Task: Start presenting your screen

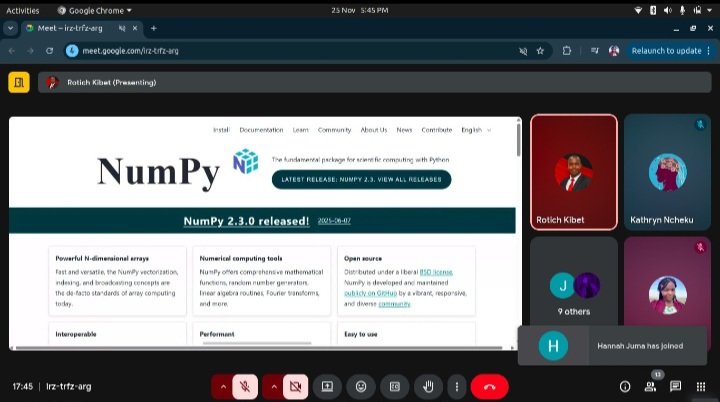Action: pos(327,387)
